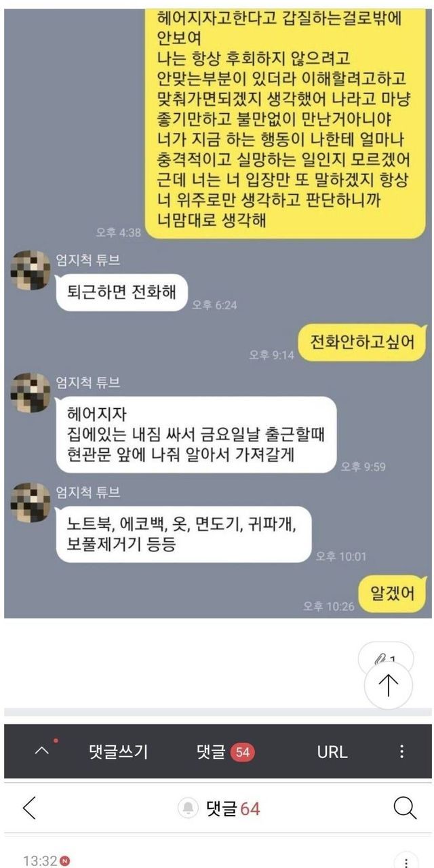Open 댓글쓰기 to write a comment
This screenshot has width=434, height=868.
coord(118,751)
